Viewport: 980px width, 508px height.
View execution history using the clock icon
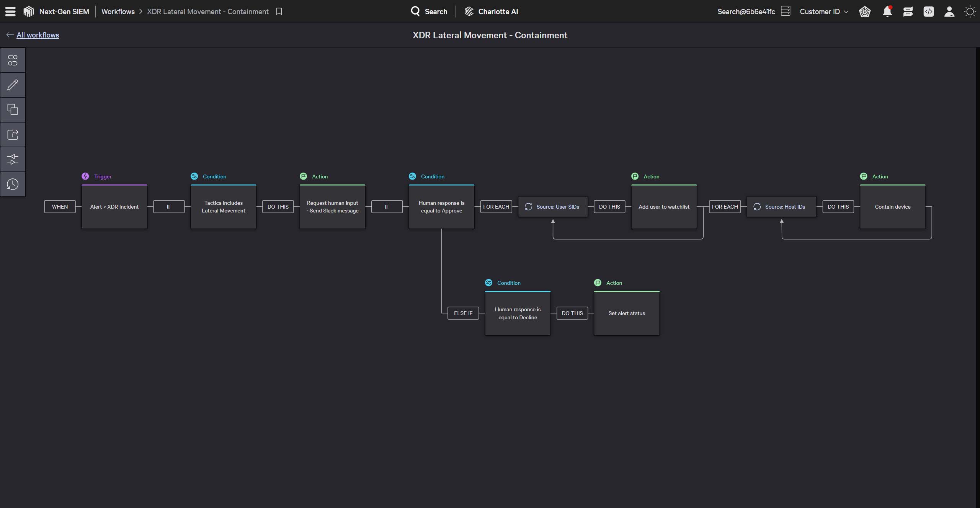(x=13, y=184)
